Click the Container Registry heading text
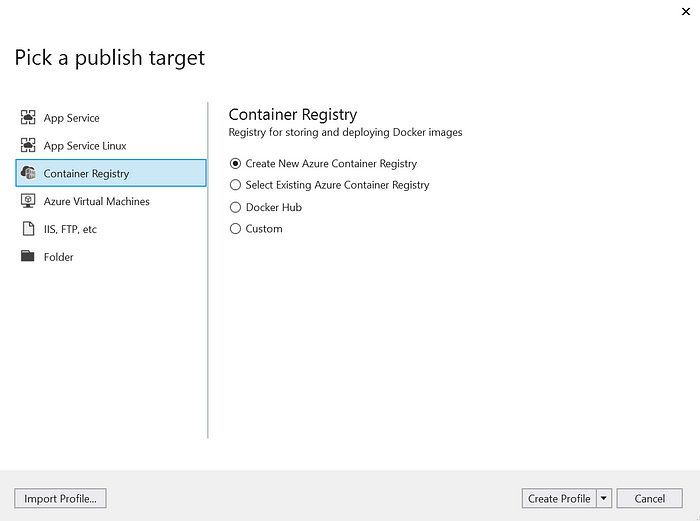The width and height of the screenshot is (700, 521). tap(293, 115)
